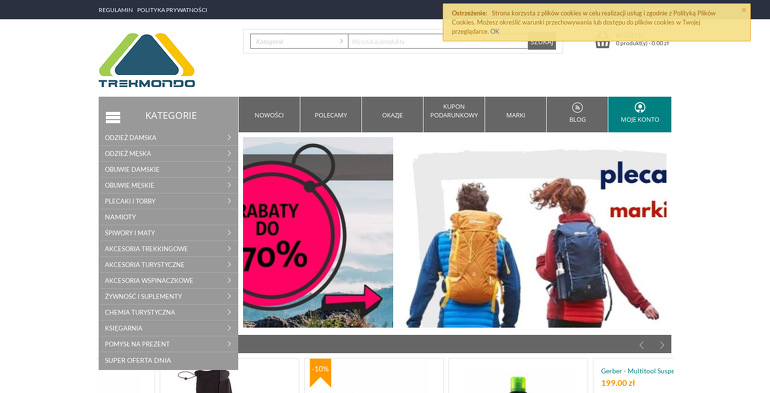Click the Rabaty do 70% banner

click(x=318, y=232)
